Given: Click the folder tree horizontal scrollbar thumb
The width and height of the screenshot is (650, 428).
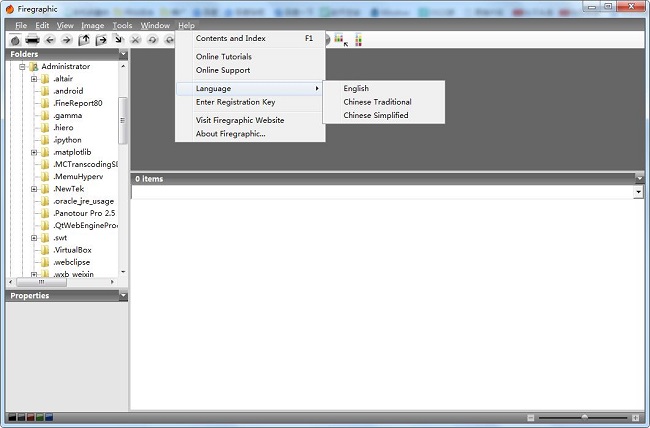Looking at the screenshot, I should coord(41,282).
